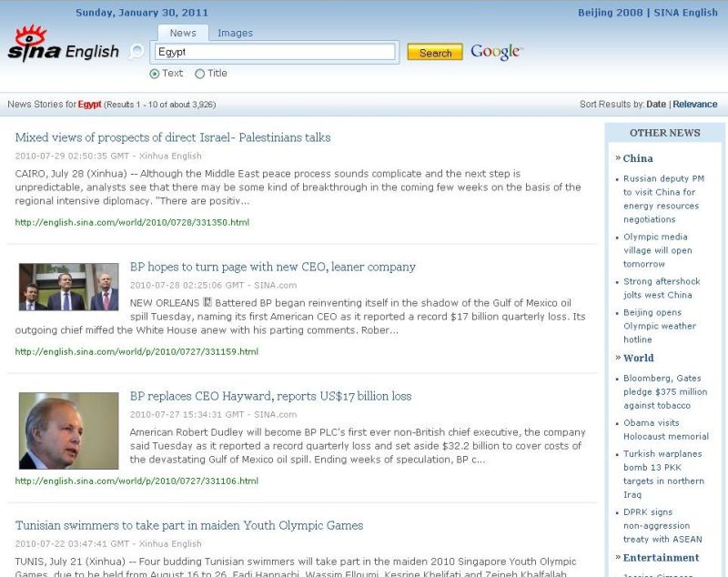Expand the Entertainment news section heading
The image size is (728, 577).
click(661, 557)
